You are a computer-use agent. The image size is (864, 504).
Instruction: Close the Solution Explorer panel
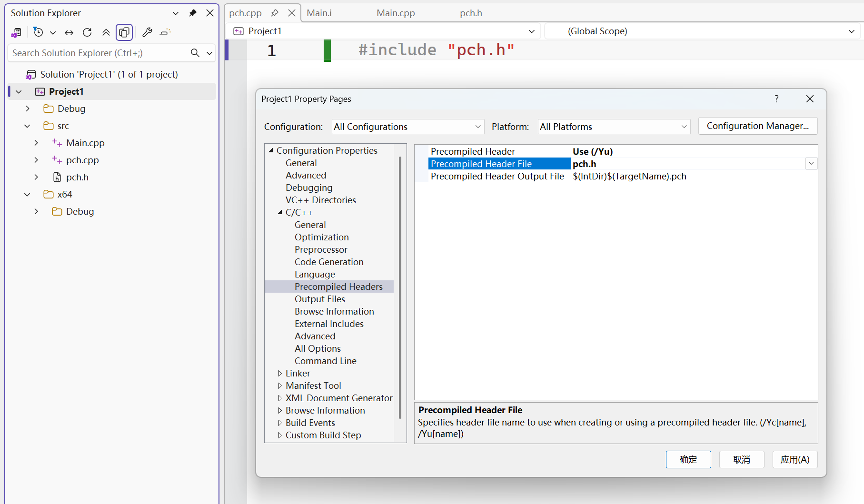[x=210, y=13]
